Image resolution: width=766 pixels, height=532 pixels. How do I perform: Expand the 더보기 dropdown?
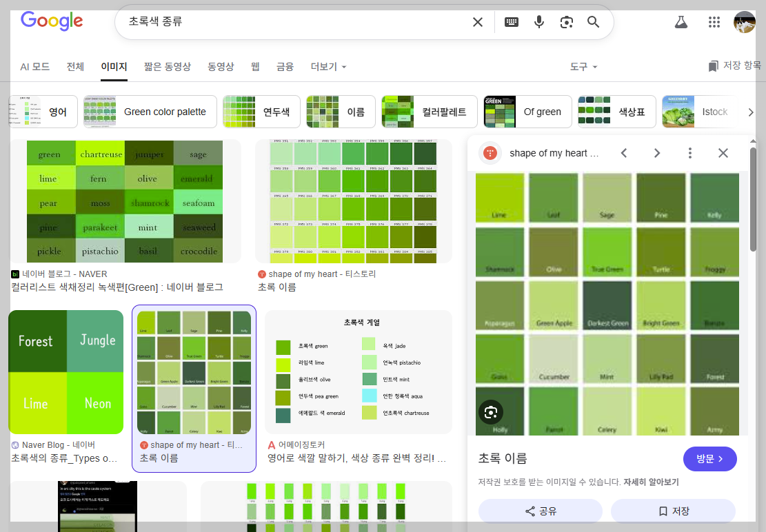328,66
